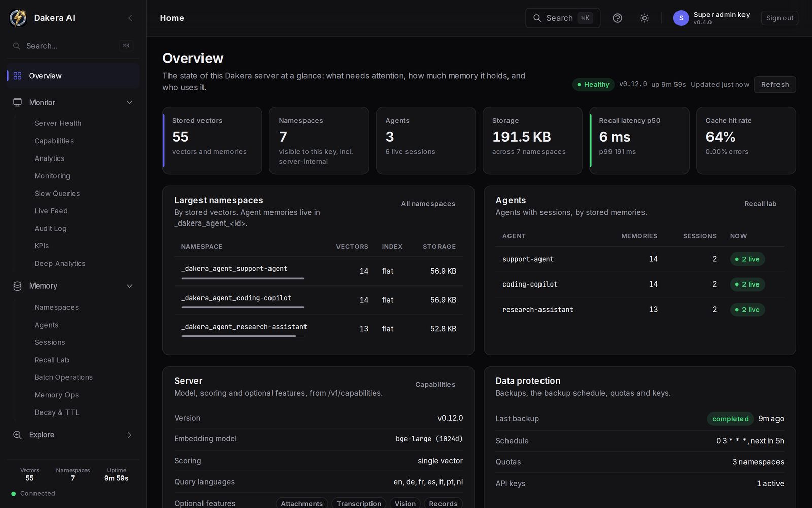Click the Refresh button

775,85
